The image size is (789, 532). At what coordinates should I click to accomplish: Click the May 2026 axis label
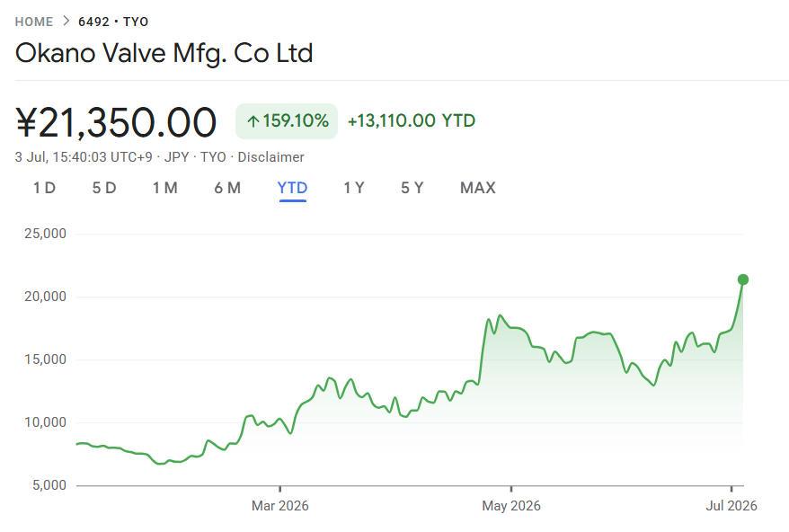click(x=511, y=506)
